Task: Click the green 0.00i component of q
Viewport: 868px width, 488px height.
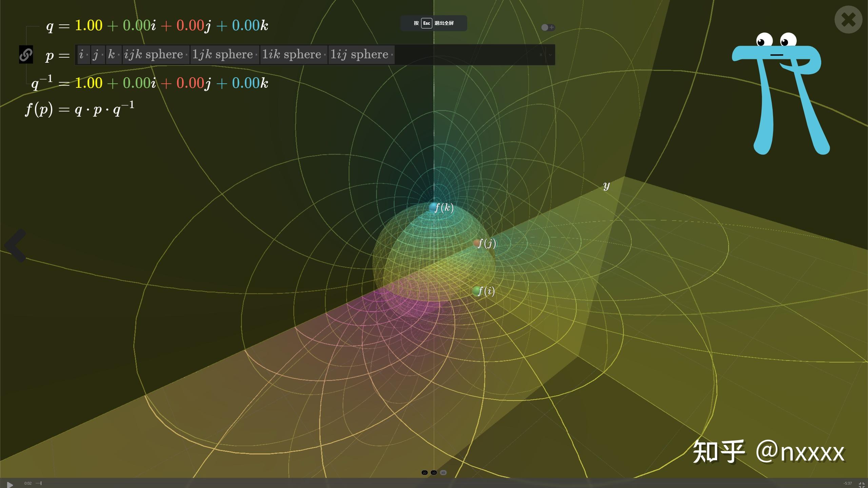Action: click(139, 26)
